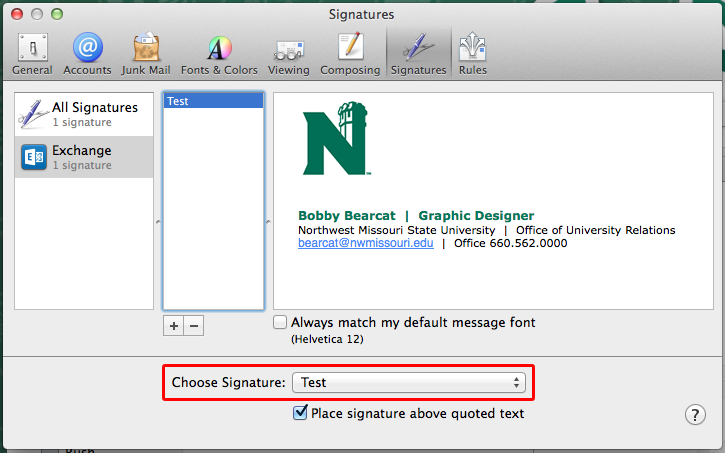
Task: Click the Office 660.562.0000 phone text
Action: click(510, 243)
